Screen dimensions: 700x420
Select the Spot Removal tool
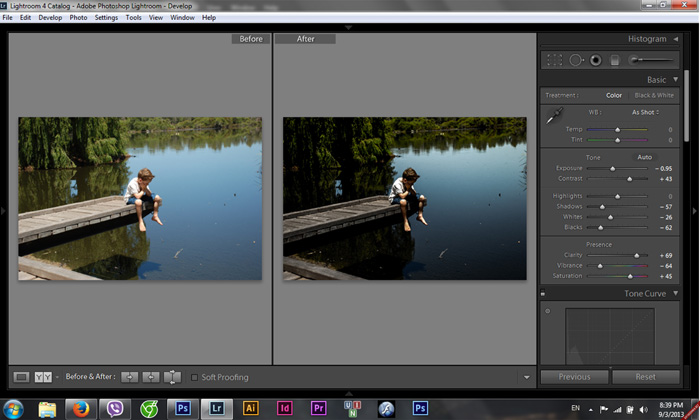pos(576,60)
